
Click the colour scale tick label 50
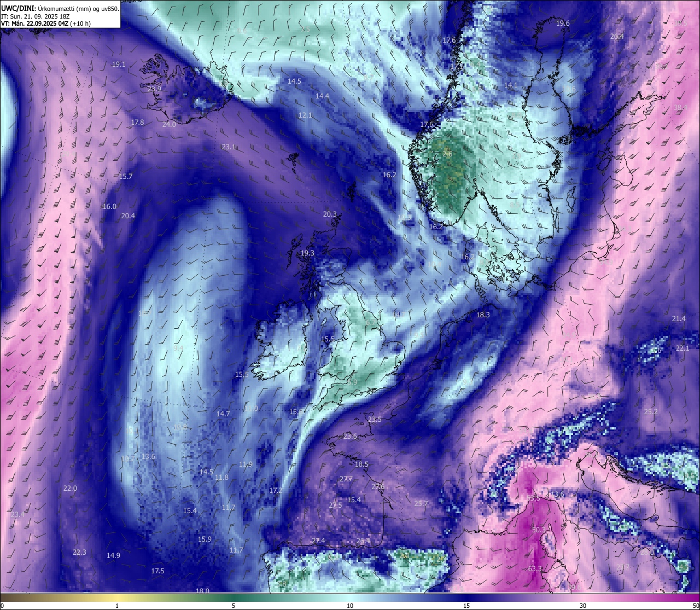point(696,606)
